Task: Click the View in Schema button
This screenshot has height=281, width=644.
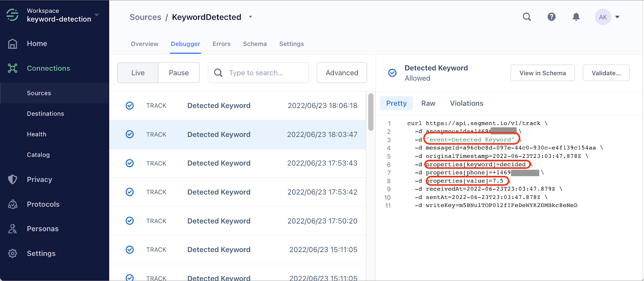Action: coord(543,73)
